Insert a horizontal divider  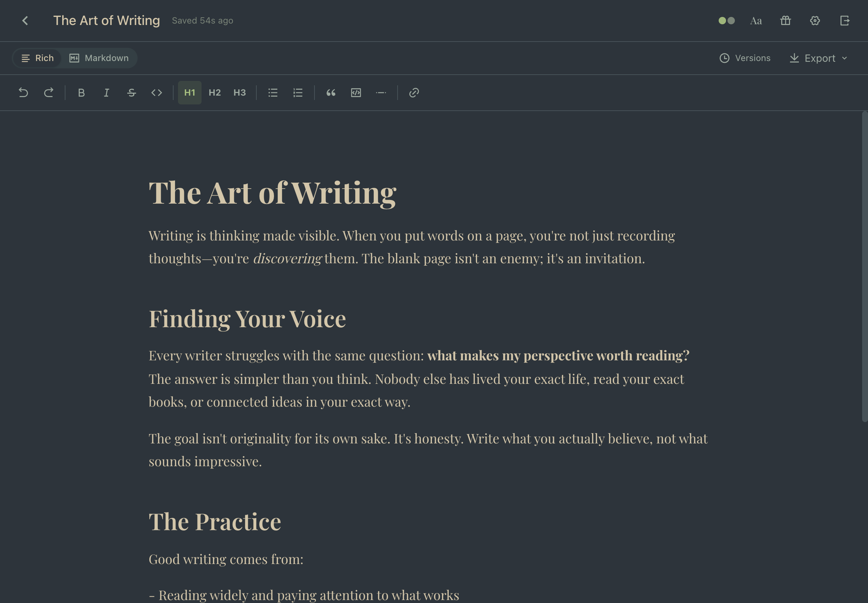pos(381,93)
